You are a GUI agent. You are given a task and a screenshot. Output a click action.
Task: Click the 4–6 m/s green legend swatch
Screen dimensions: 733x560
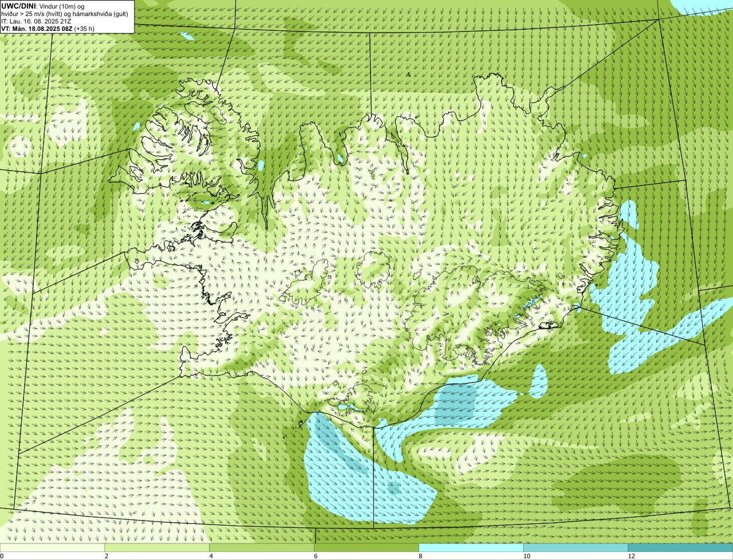point(262,548)
